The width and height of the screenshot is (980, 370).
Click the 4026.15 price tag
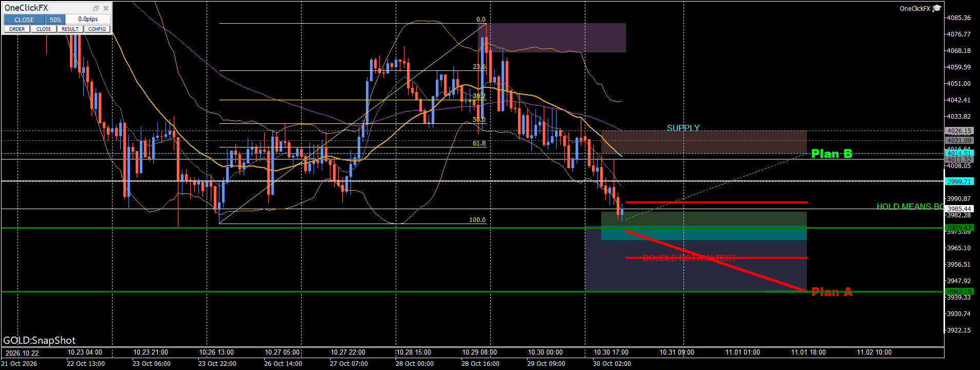click(x=959, y=131)
